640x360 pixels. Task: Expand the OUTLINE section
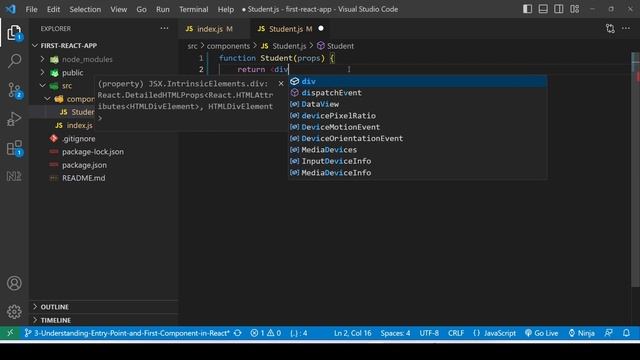[35, 307]
